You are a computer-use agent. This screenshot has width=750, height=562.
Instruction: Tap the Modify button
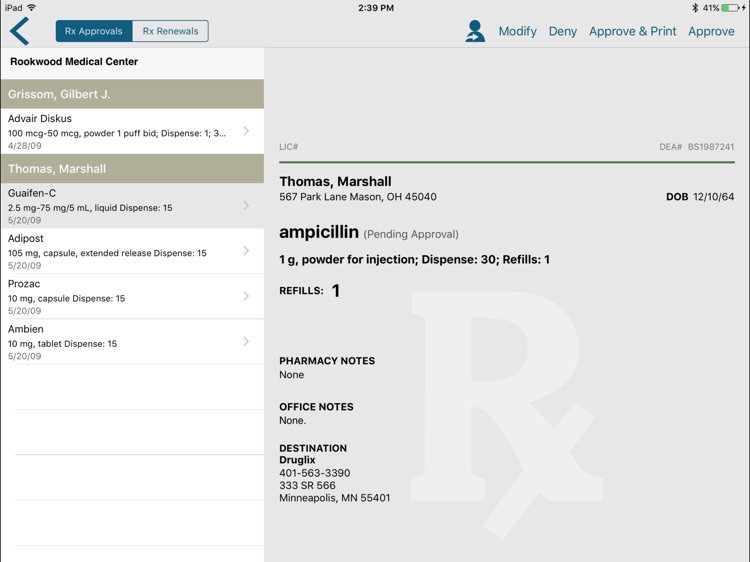[x=518, y=31]
